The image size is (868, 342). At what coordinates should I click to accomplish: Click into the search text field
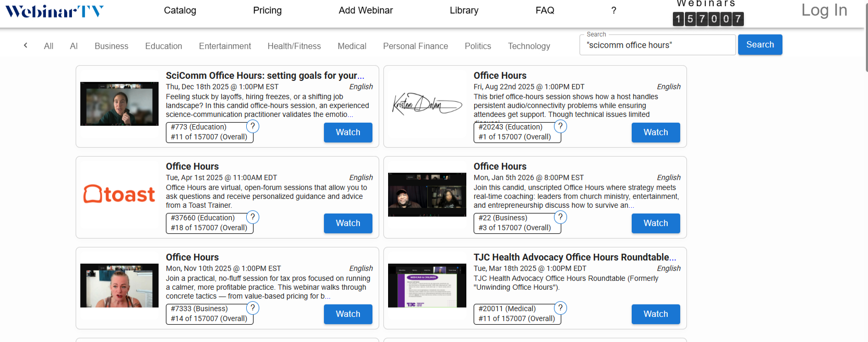tap(657, 45)
